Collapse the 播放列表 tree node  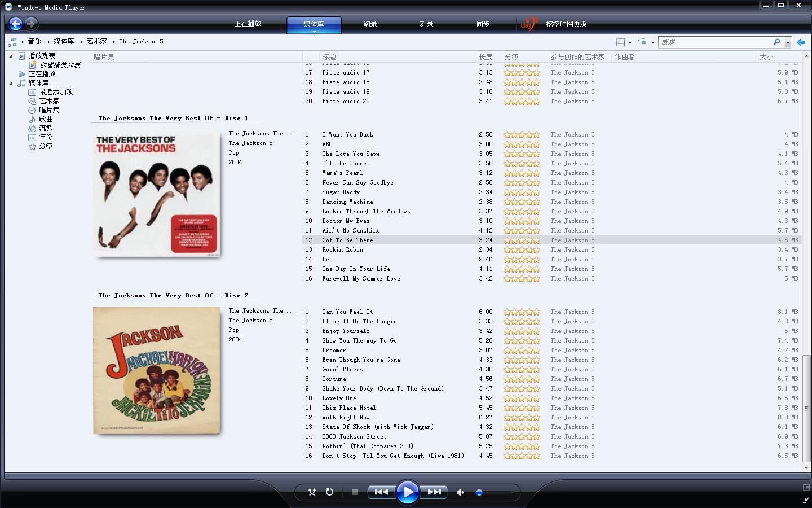[11, 56]
